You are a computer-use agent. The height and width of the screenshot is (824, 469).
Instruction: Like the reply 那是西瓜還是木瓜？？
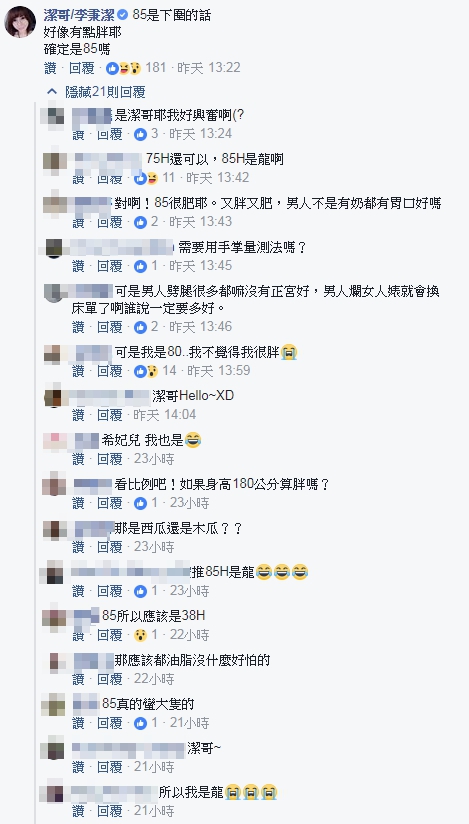click(x=78, y=547)
